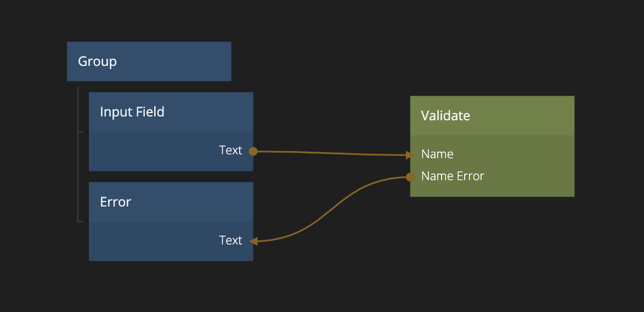Click the vertical hierarchy line below Group

pyautogui.click(x=78, y=176)
